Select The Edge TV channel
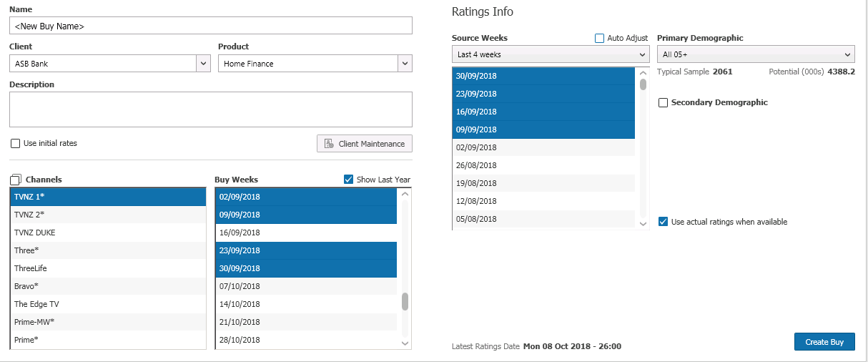 108,304
